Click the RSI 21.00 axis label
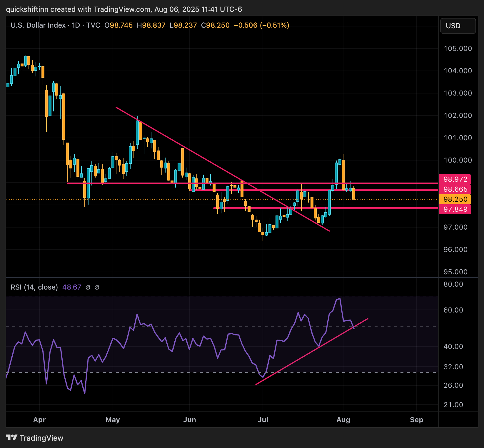 (453, 405)
